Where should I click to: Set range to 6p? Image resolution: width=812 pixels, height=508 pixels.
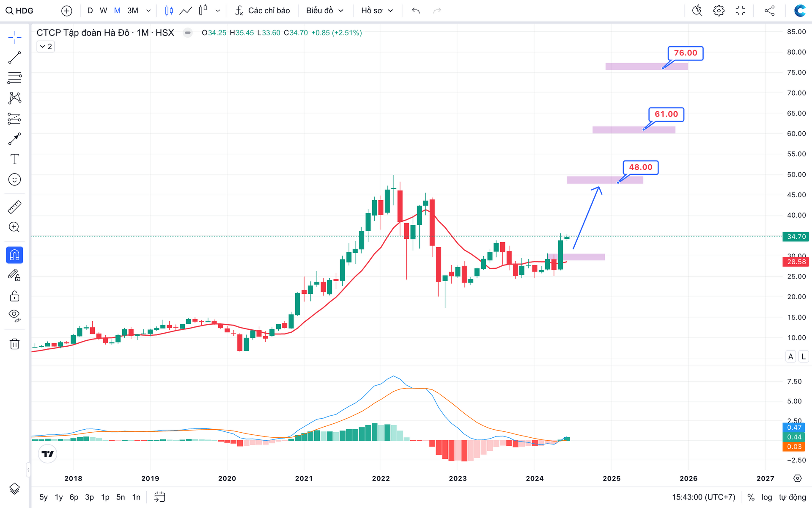74,497
